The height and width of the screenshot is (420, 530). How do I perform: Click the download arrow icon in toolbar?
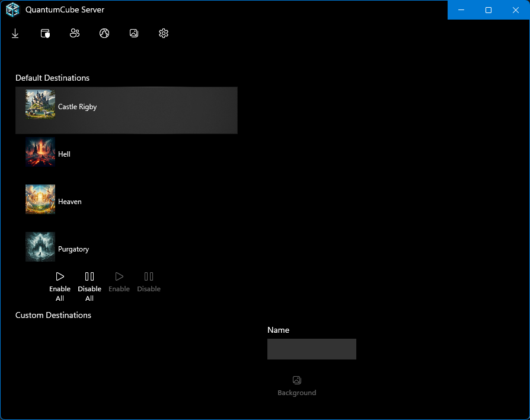pos(15,34)
